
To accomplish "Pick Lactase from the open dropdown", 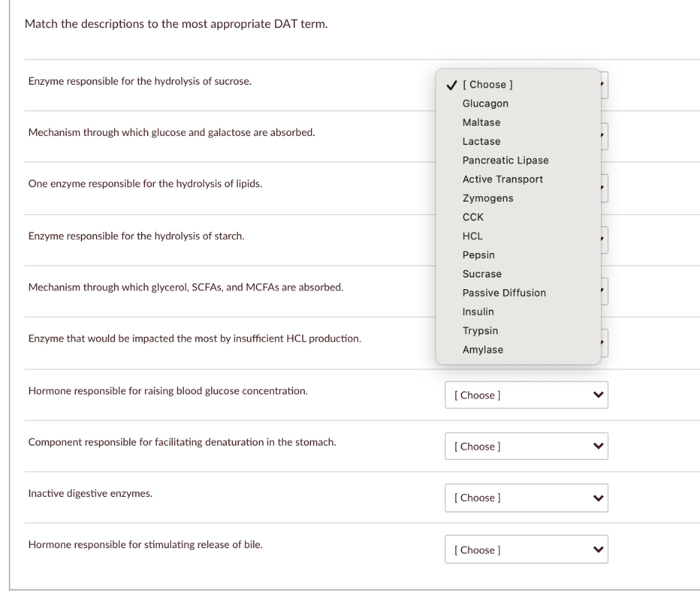I will [481, 141].
